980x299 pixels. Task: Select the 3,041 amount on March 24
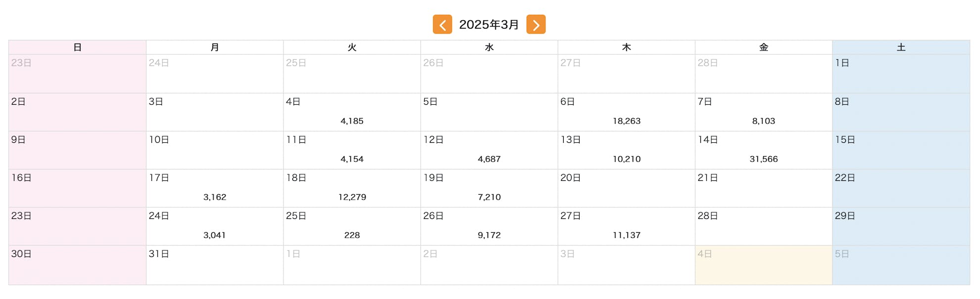coord(215,235)
